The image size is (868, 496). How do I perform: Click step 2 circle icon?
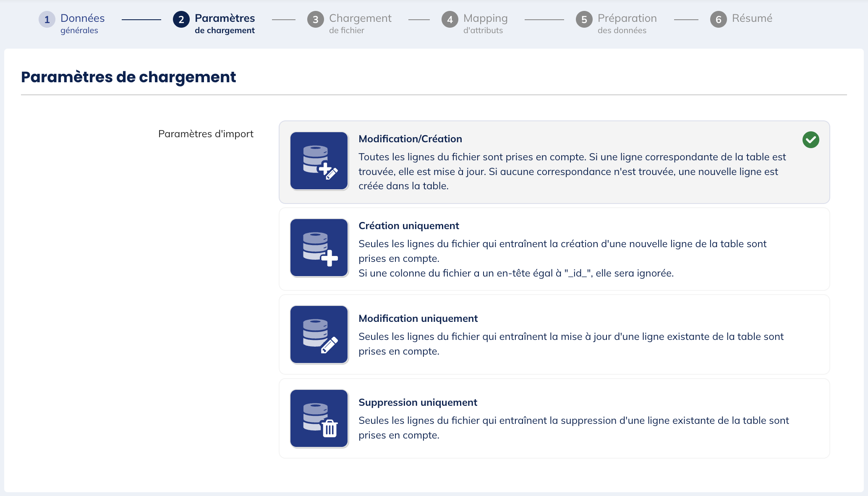[x=181, y=19]
